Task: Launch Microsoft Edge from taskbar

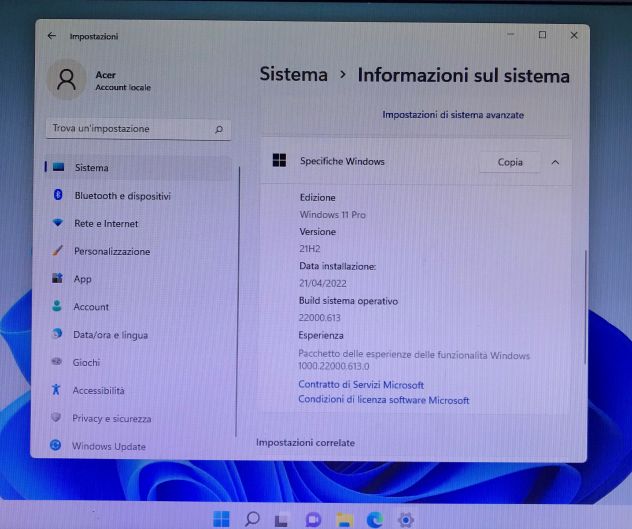Action: (375, 520)
